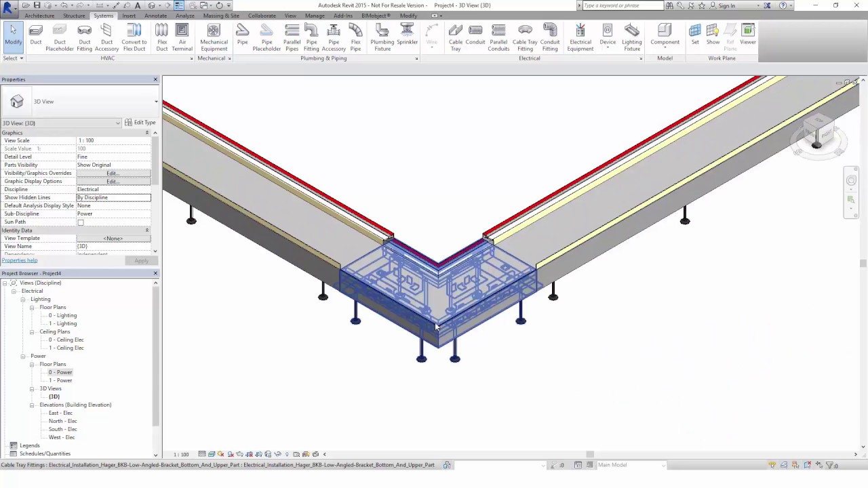This screenshot has width=868, height=488.
Task: Activate Convert to Flex Duct
Action: (134, 37)
